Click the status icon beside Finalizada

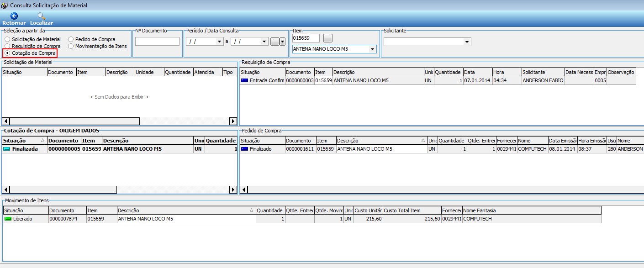click(x=7, y=149)
